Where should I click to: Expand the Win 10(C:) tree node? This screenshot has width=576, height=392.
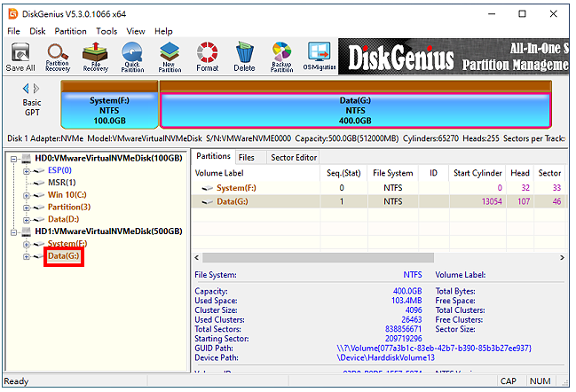tap(26, 196)
